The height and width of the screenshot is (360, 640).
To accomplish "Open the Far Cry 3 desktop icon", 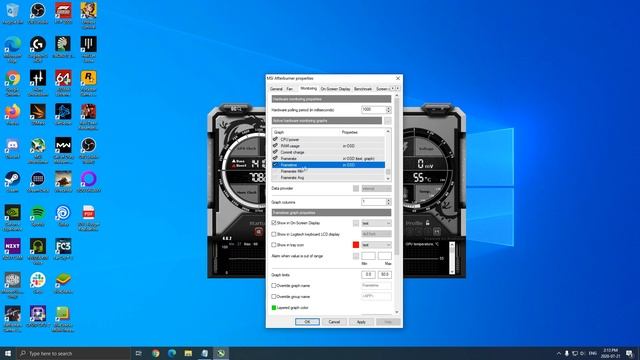I will (x=63, y=249).
